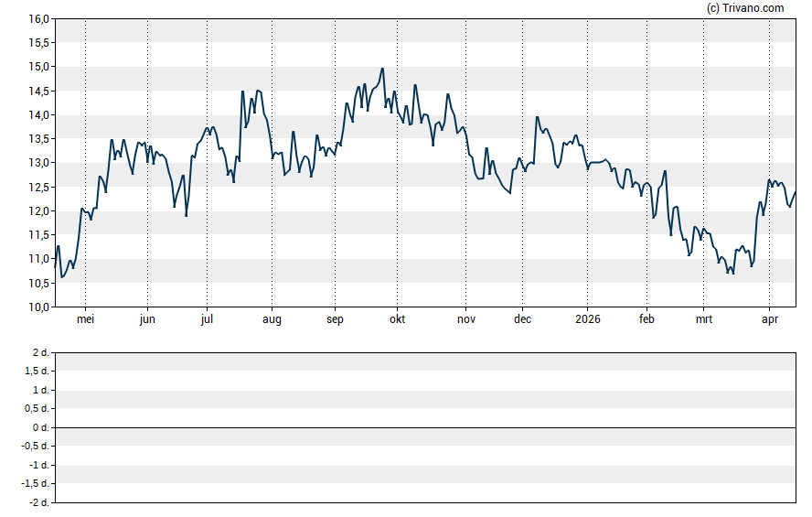This screenshot has width=812, height=517.
Task: Click the 10,0 price axis label
Action: (38, 307)
